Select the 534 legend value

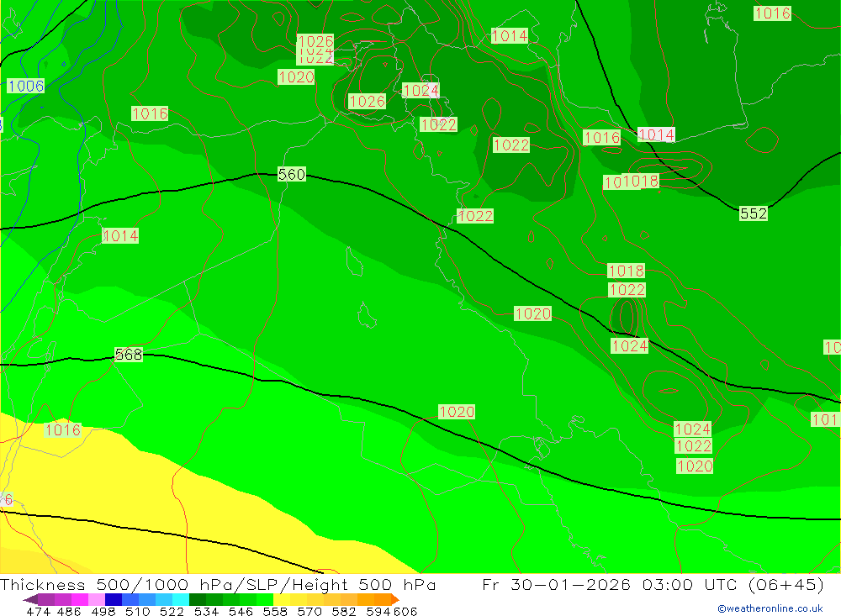(x=206, y=612)
